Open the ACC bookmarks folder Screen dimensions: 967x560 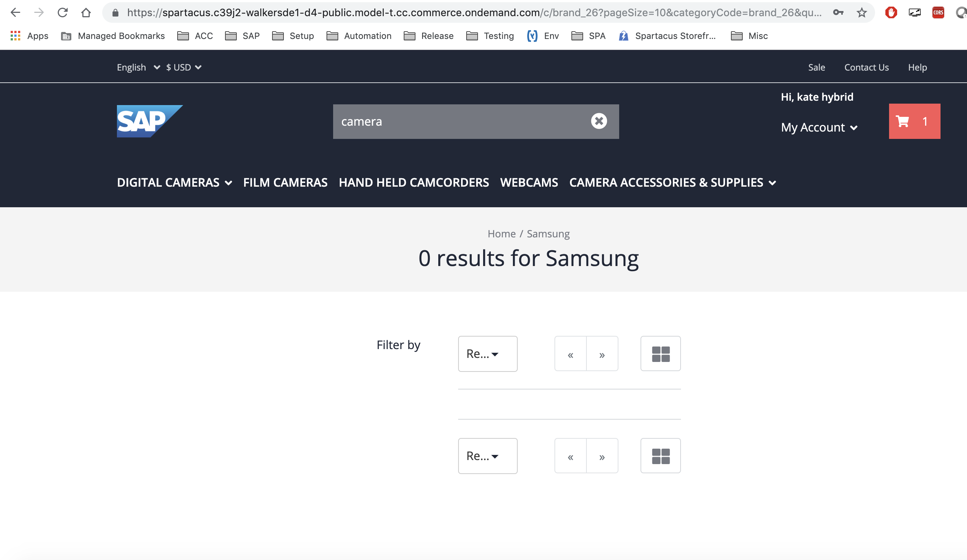(x=195, y=36)
